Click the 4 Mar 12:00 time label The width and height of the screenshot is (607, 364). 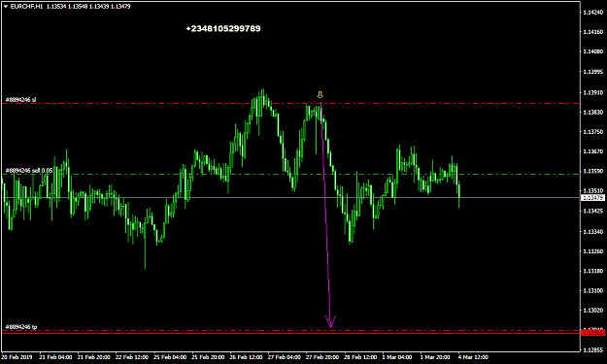click(473, 357)
